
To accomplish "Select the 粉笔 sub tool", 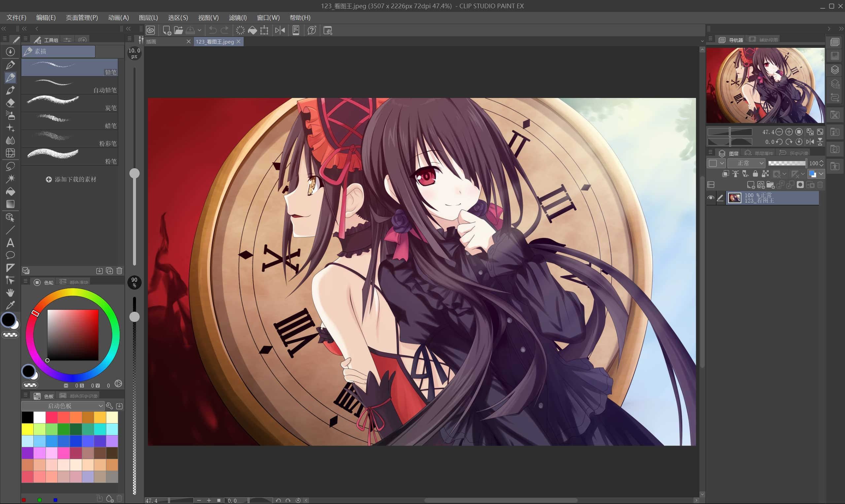I will (70, 157).
